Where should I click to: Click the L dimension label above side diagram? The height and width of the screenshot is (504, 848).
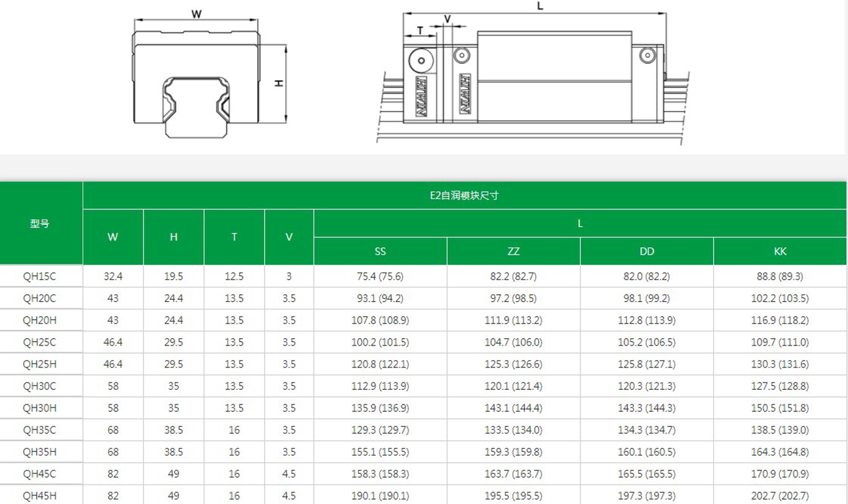coord(540,7)
